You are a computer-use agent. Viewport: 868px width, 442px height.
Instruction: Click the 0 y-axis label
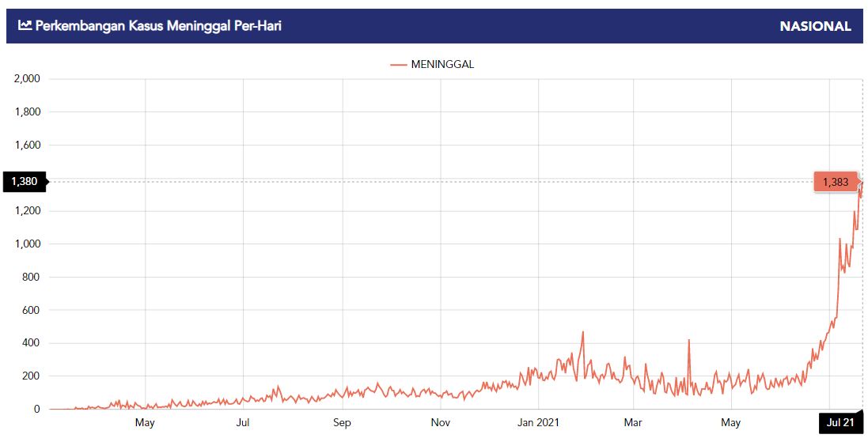click(x=36, y=410)
